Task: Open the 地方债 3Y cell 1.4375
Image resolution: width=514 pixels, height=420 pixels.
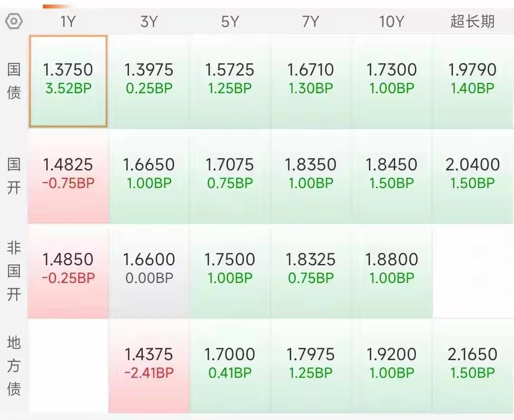Action: [x=149, y=366]
